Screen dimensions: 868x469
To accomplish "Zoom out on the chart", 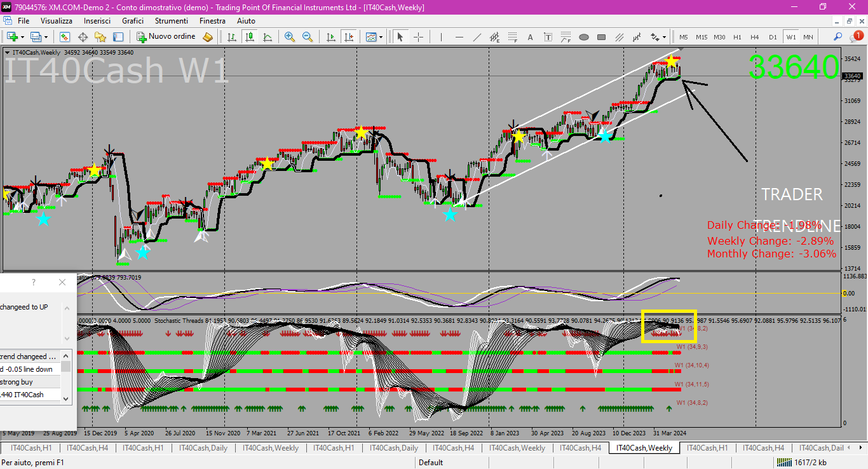I will pos(308,37).
